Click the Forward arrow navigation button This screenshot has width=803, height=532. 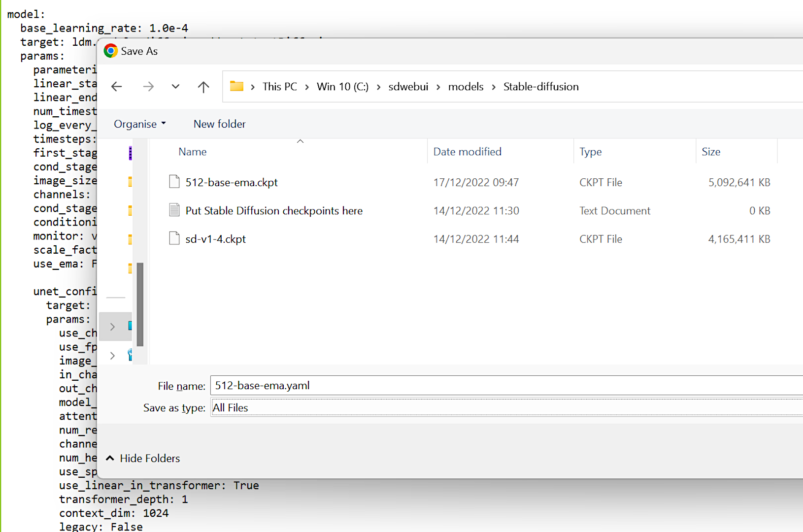(148, 87)
